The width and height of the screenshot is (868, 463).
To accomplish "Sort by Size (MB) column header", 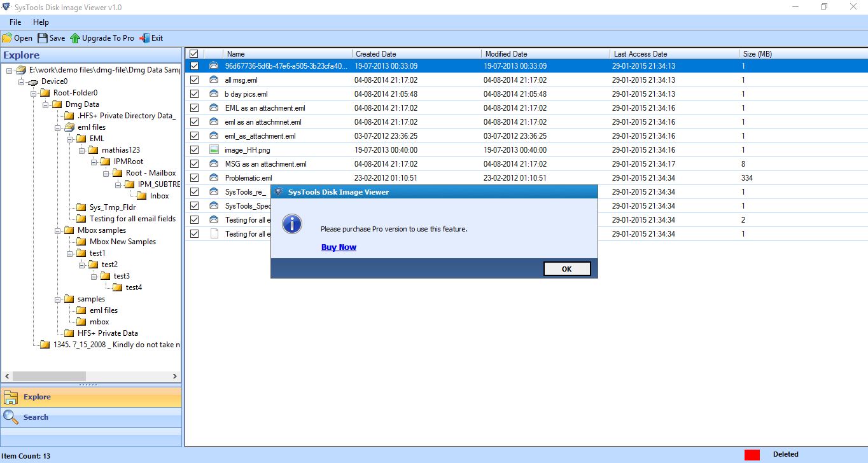I will [803, 54].
